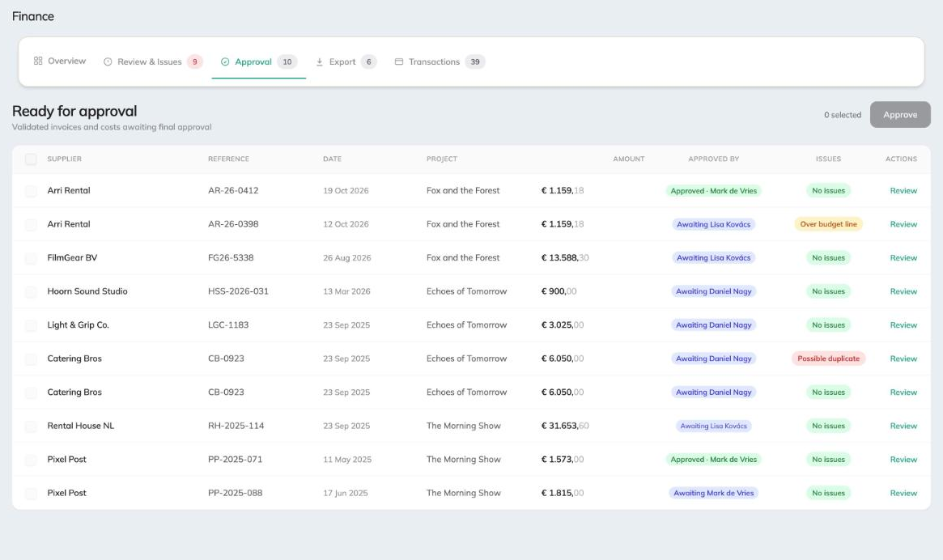Click reference FG26-5338
The width and height of the screenshot is (943, 560).
(x=231, y=258)
